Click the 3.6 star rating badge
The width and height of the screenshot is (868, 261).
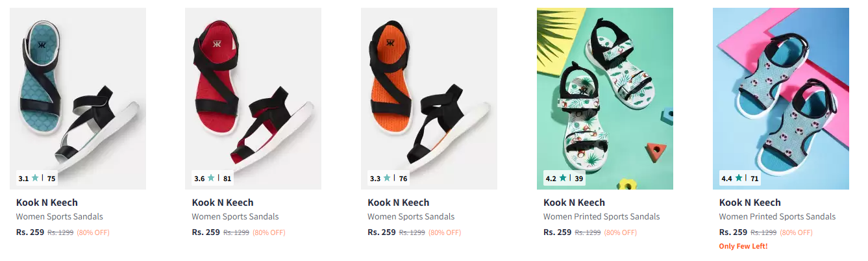click(x=213, y=178)
